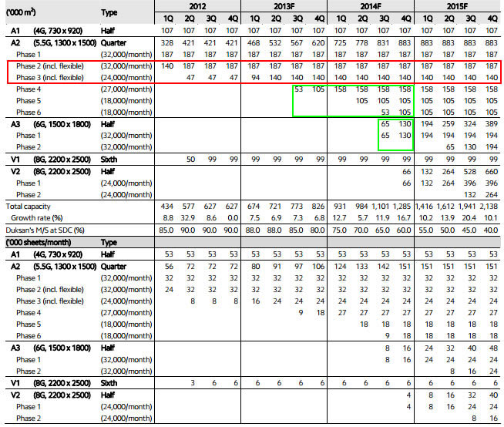Select A3 row value 389

pos(492,124)
